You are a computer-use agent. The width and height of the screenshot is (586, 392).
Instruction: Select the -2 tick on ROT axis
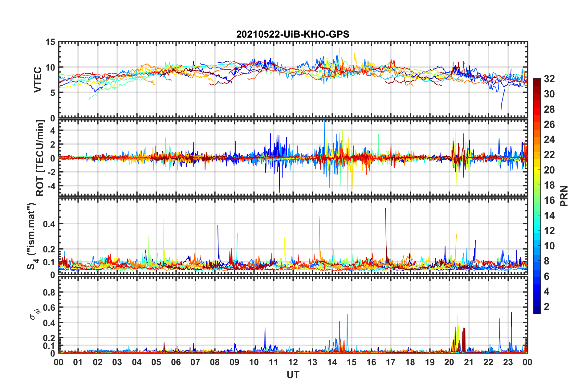coord(51,172)
